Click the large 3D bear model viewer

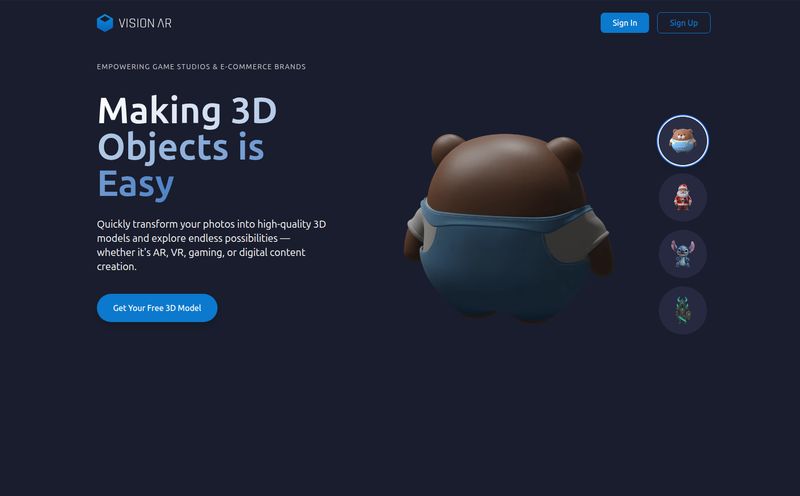(x=509, y=228)
